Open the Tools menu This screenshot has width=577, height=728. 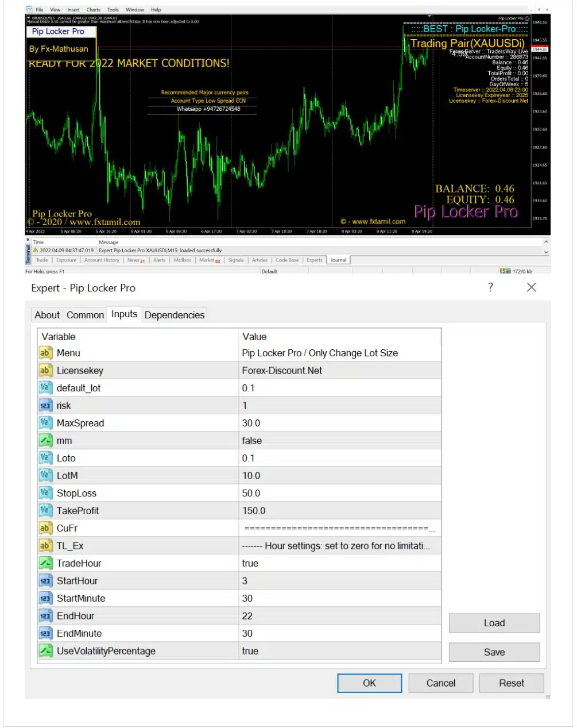tap(113, 10)
